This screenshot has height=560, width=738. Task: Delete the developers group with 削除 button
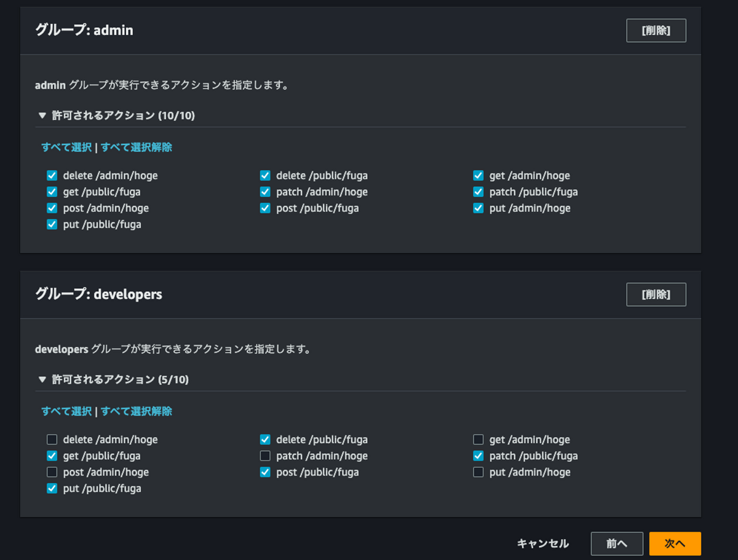(x=656, y=294)
